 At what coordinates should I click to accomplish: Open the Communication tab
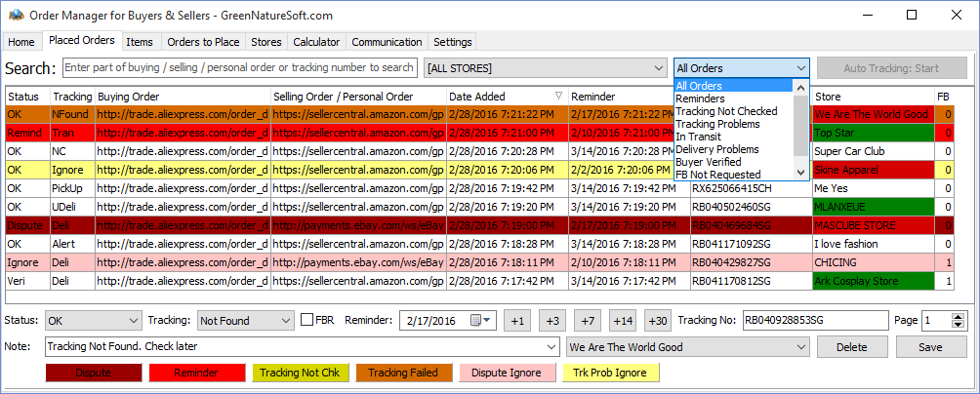(x=387, y=42)
